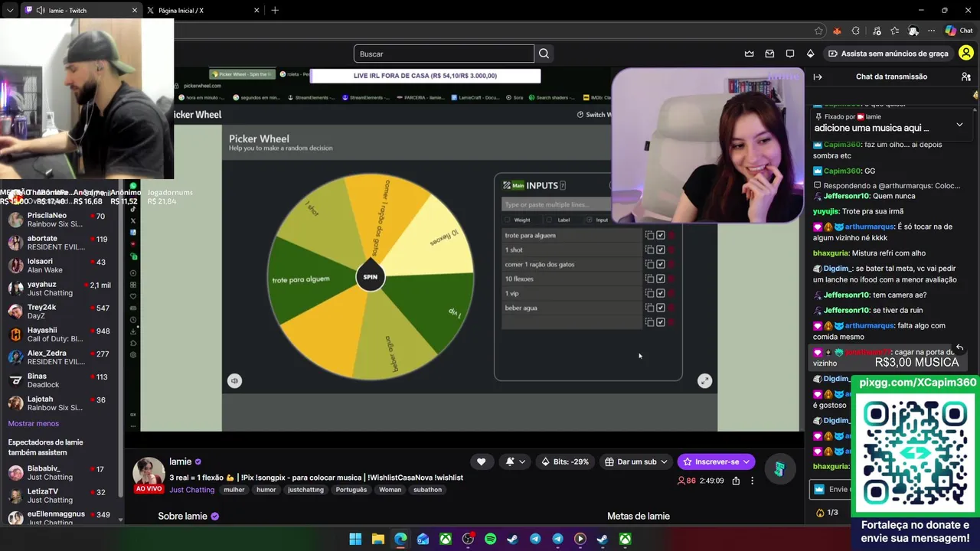Image resolution: width=980 pixels, height=551 pixels.
Task: Open File Explorer from the taskbar
Action: pyautogui.click(x=377, y=540)
